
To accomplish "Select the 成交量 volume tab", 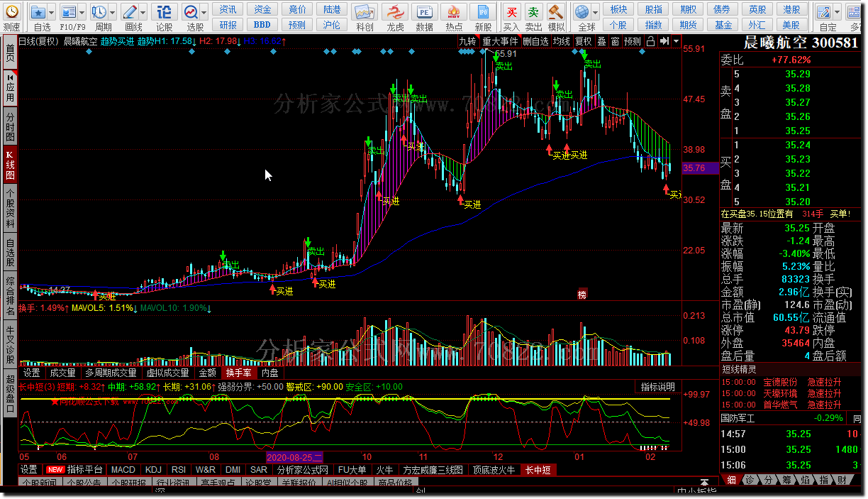I will [62, 373].
